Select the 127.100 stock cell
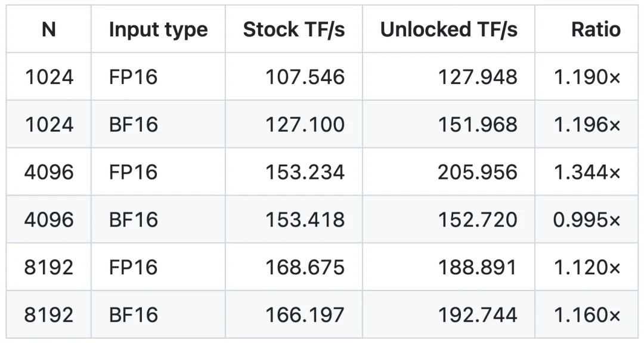Screen dimensions: 644x343 (305, 125)
